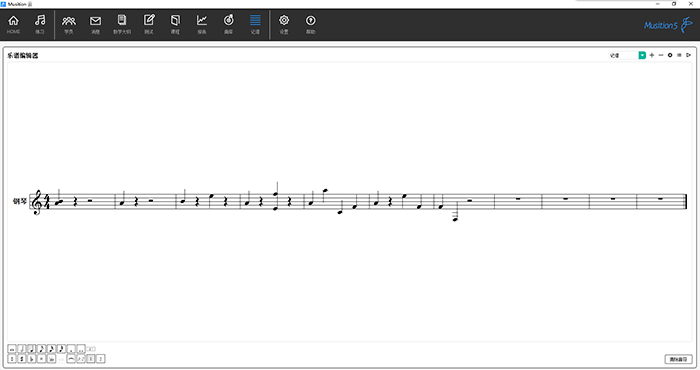Click the whole rest in the last measure

[x=660, y=199]
